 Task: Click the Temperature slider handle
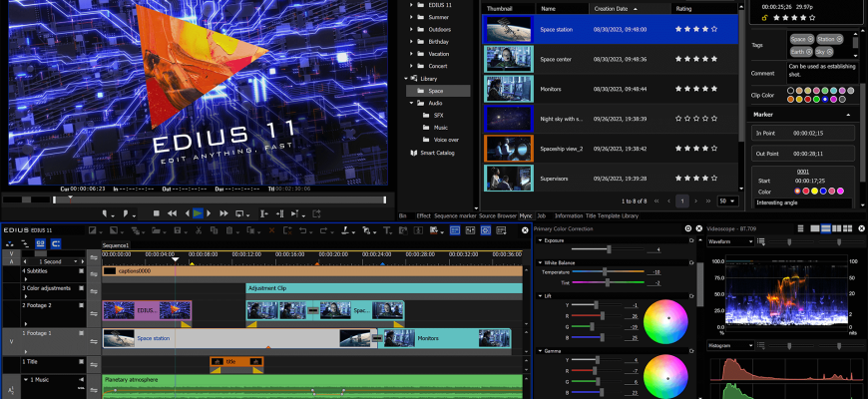(x=605, y=271)
